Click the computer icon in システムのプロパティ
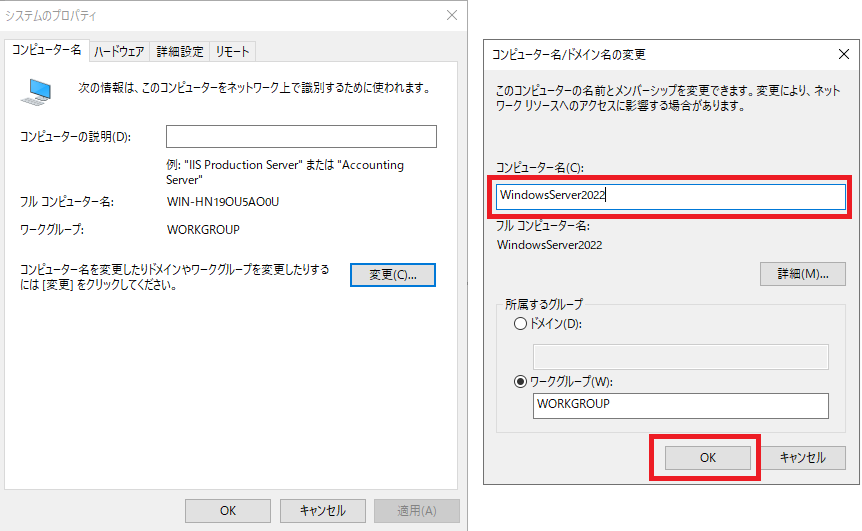The height and width of the screenshot is (531, 862). click(x=38, y=91)
